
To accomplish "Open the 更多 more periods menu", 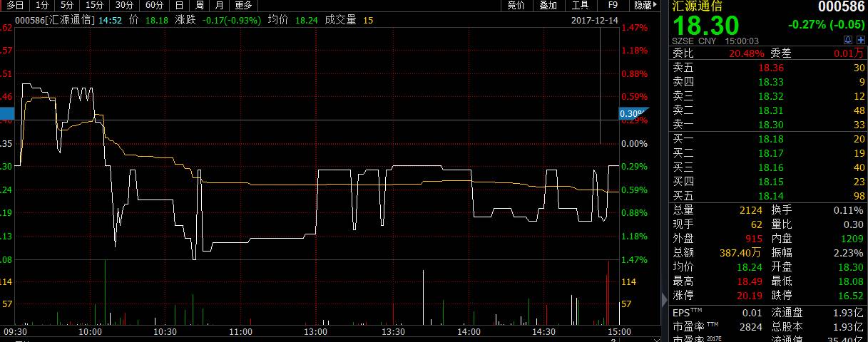I will click(244, 5).
